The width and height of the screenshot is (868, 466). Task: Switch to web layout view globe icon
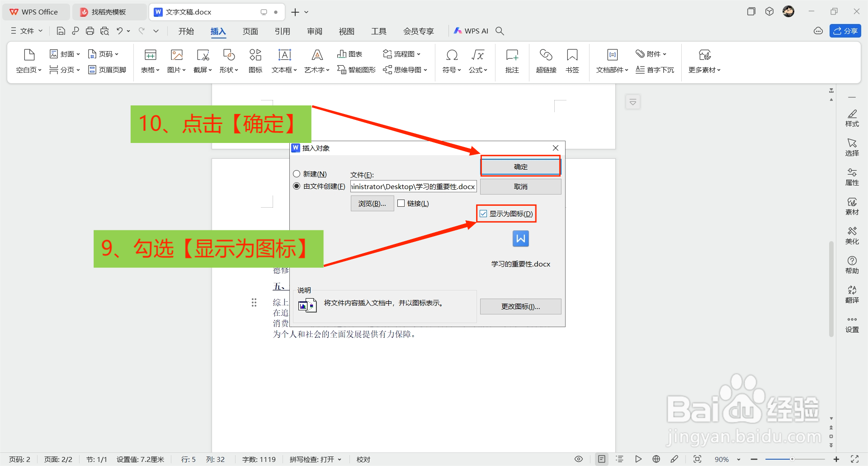coord(656,459)
